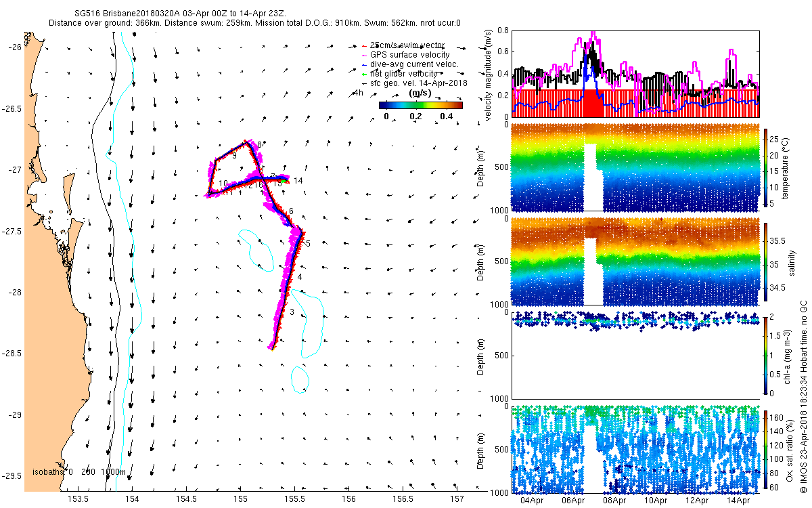Viewport: 812px width, 508px height.
Task: Click waypoint marker 14 on the track
Action: (298, 181)
